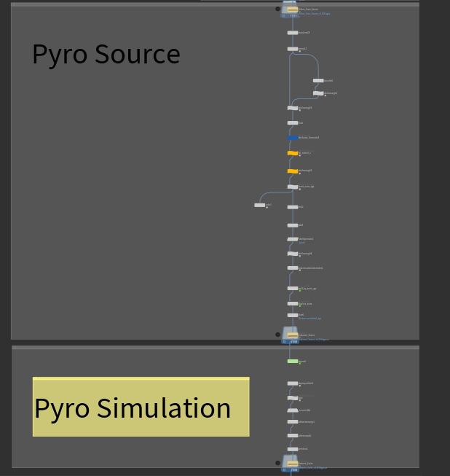Image resolution: width=450 pixels, height=476 pixels.
Task: Select the side-branch node left of the chain
Action: tap(259, 205)
